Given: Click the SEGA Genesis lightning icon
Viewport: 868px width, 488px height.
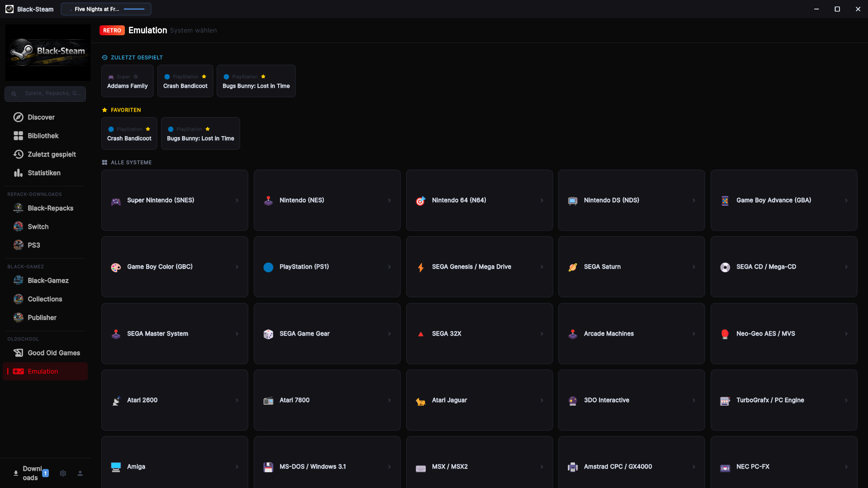Looking at the screenshot, I should 421,268.
